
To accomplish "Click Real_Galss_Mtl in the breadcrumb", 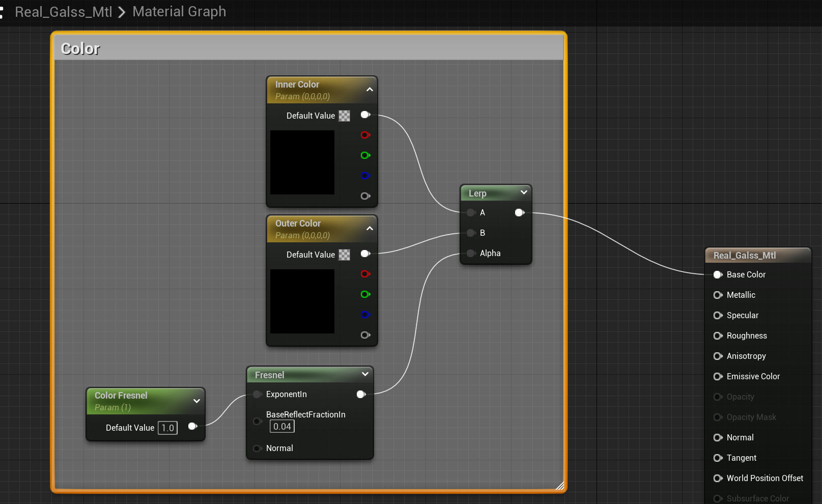I will tap(64, 12).
